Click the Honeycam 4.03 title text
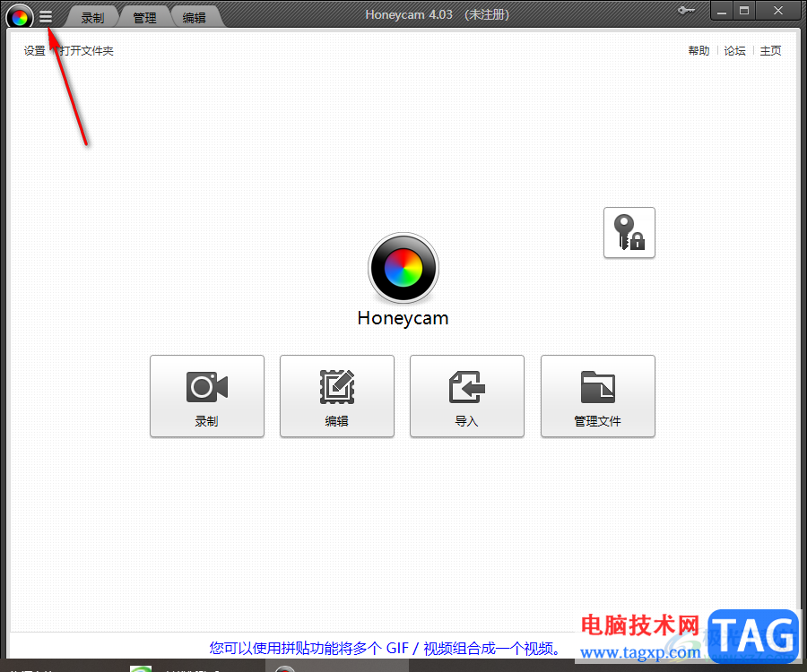807x672 pixels. point(437,14)
